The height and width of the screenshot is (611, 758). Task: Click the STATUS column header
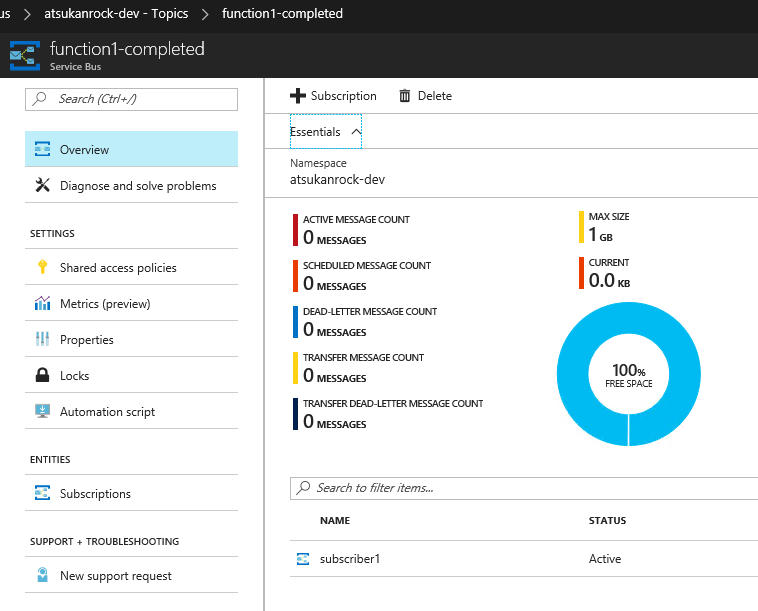pyautogui.click(x=607, y=521)
